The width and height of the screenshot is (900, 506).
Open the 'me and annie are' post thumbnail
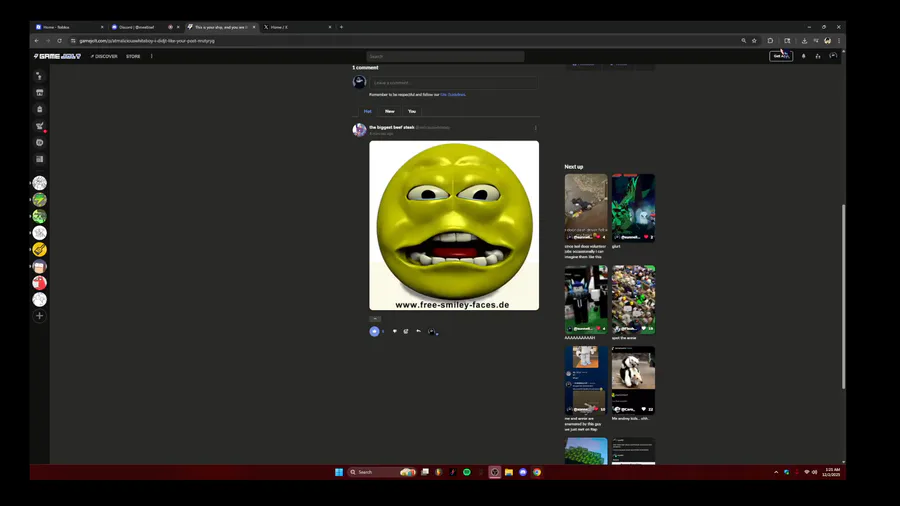click(585, 380)
